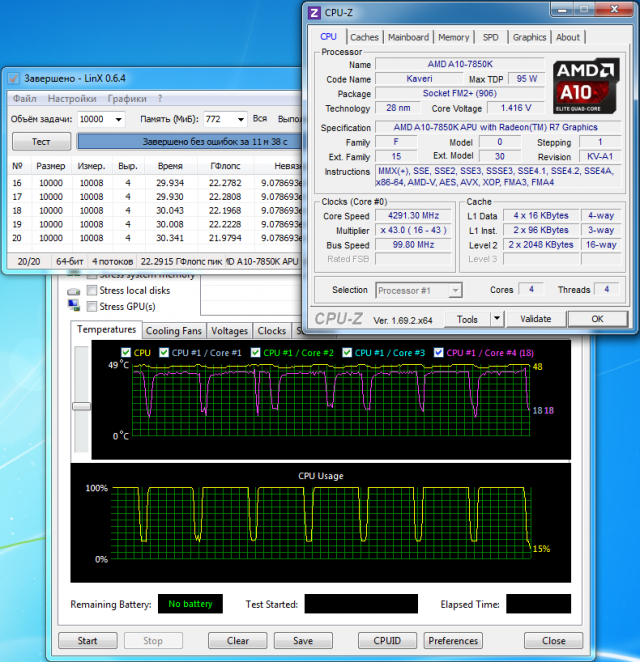This screenshot has height=662, width=640.
Task: Click the Validate button in CPU-Z
Action: click(x=536, y=319)
